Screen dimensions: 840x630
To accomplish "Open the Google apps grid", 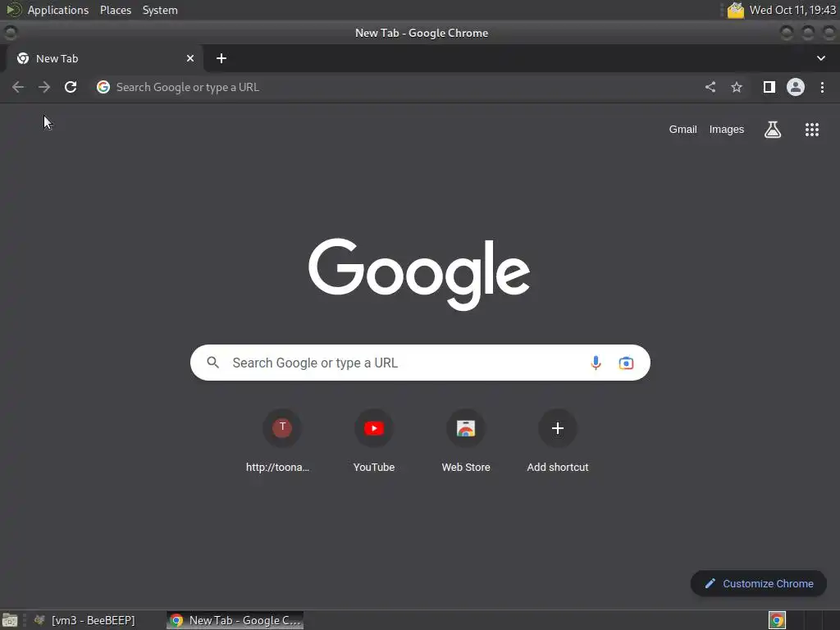I will click(x=811, y=129).
